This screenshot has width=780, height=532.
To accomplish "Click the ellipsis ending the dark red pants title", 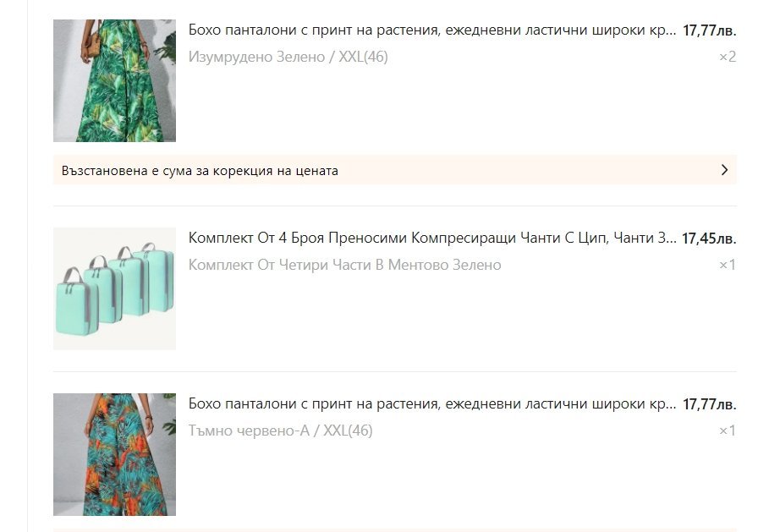I will [x=671, y=408].
